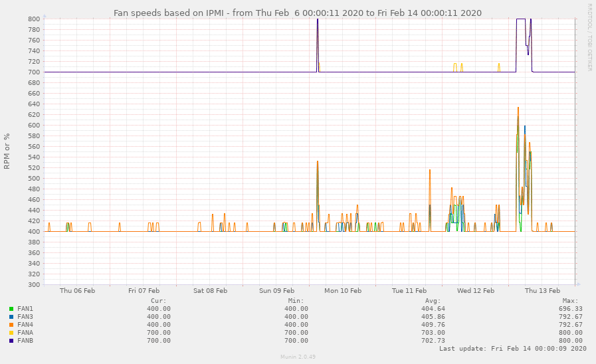The height and width of the screenshot is (364, 596).
Task: Click the 400 y-axis tick label
Action: click(34, 232)
